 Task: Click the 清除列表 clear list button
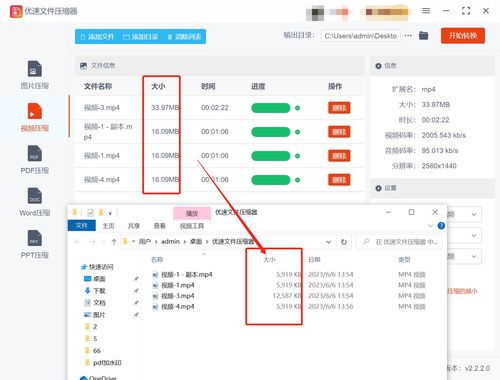pyautogui.click(x=184, y=37)
